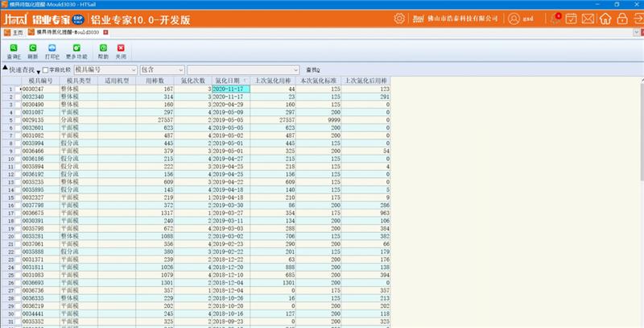Click the 查询 (Query) toolbar icon
The width and height of the screenshot is (644, 328).
(x=14, y=50)
